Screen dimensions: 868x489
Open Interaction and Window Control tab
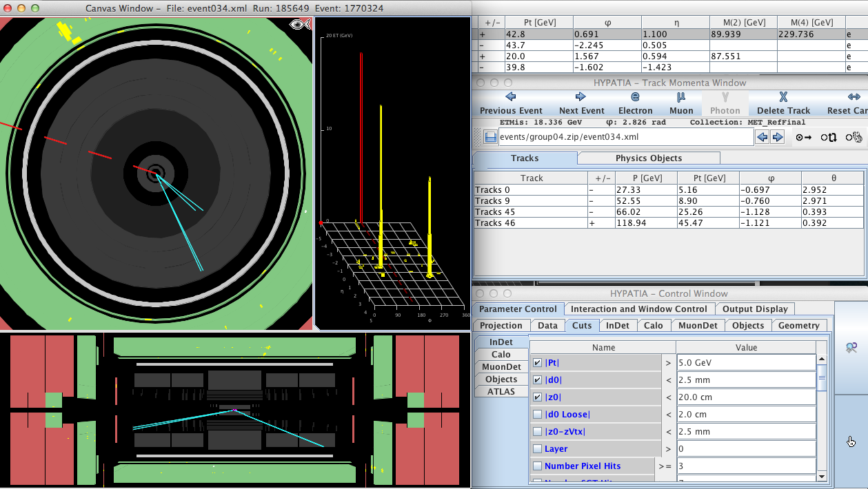click(x=638, y=309)
